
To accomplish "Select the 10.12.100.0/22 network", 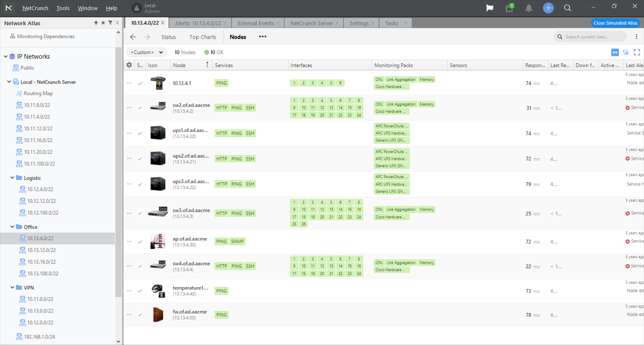I will click(x=39, y=213).
